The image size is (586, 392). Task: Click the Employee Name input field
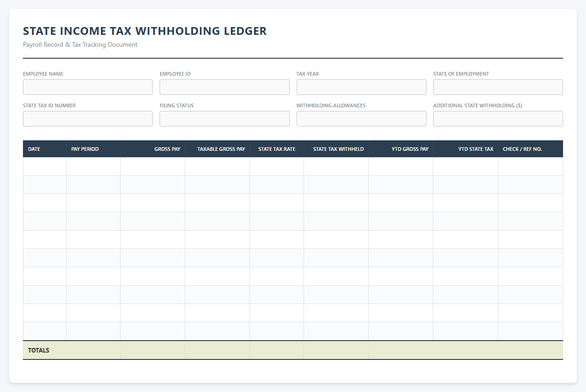pos(88,87)
